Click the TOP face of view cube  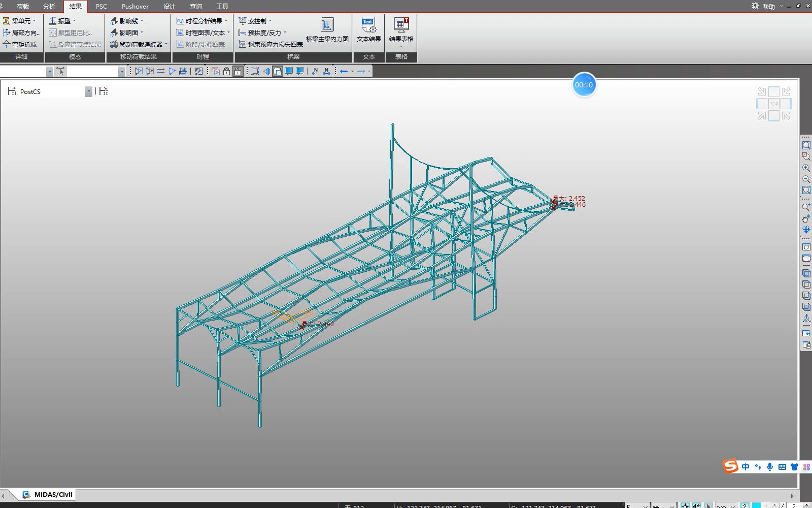773,104
